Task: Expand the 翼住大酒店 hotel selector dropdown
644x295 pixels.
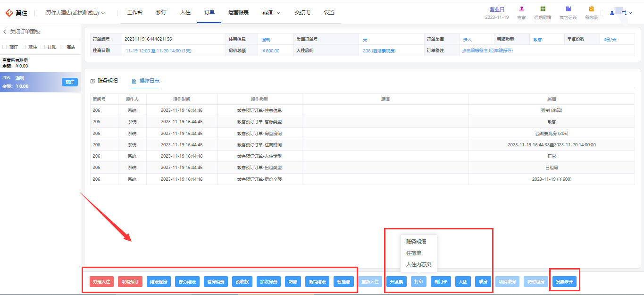Action: (75, 13)
